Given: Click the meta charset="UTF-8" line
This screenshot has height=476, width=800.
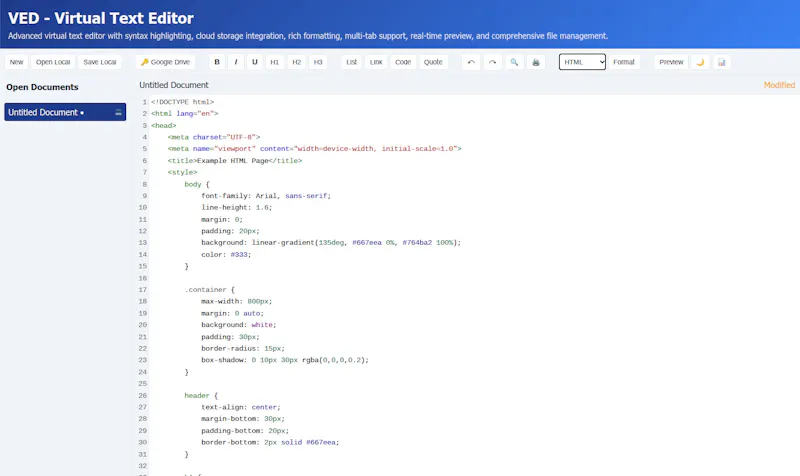Looking at the screenshot, I should click(x=214, y=137).
